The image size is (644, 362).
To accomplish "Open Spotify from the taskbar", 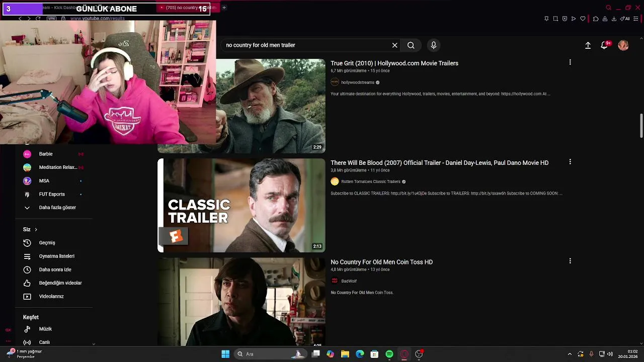I will pos(389,354).
